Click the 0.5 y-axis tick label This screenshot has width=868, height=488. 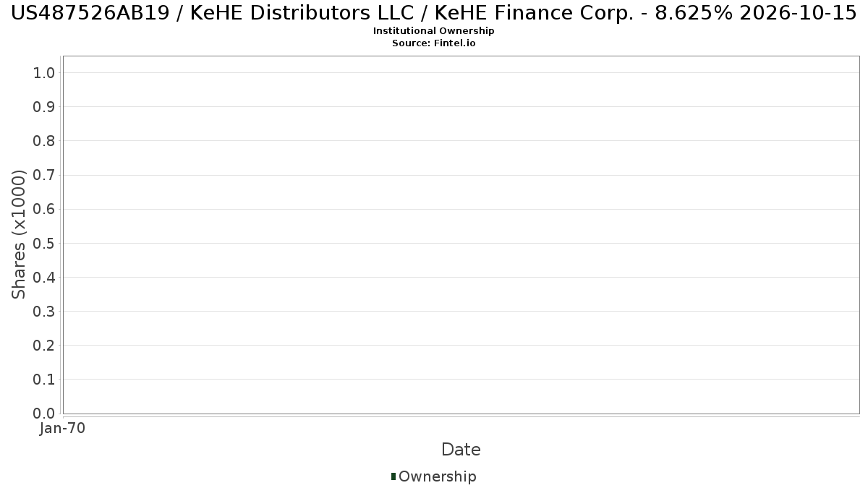coord(44,243)
